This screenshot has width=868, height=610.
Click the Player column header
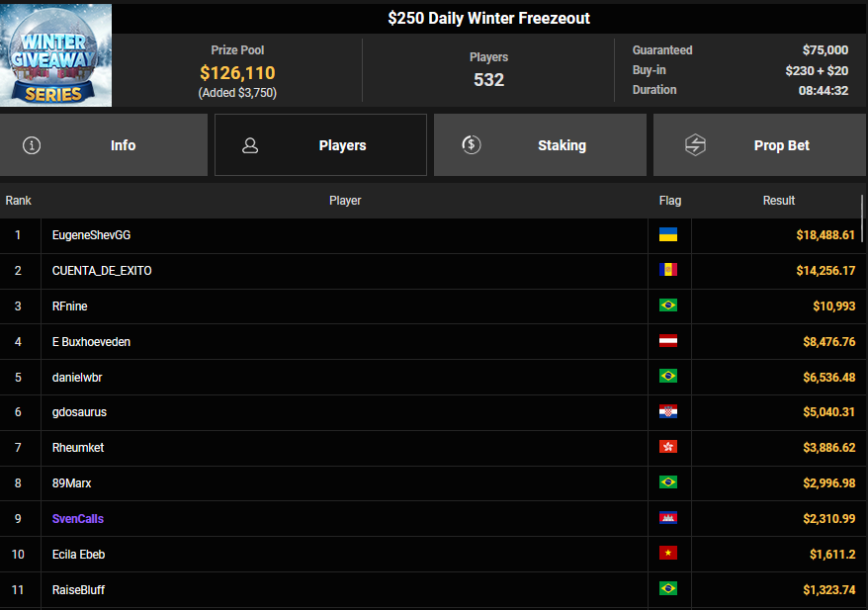(345, 201)
